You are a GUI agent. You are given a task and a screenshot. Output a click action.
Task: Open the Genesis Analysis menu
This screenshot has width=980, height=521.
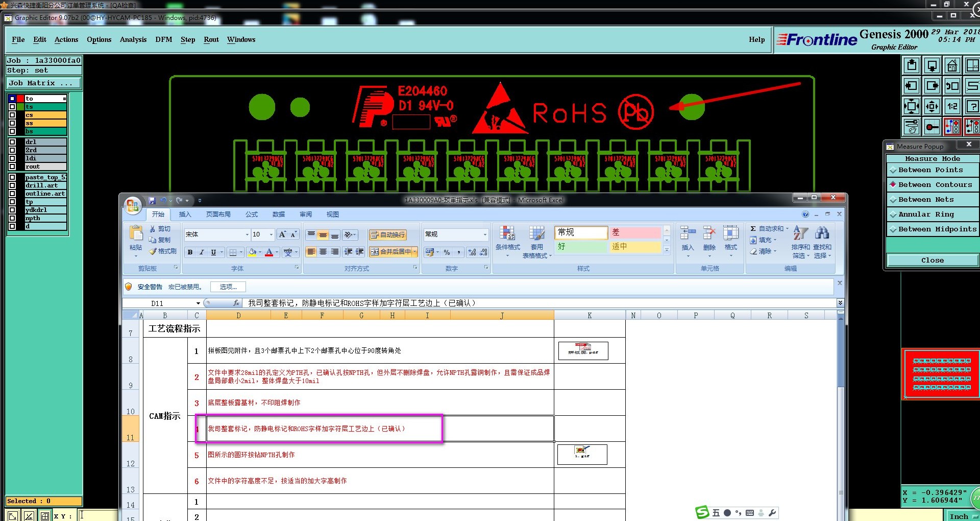coord(133,40)
